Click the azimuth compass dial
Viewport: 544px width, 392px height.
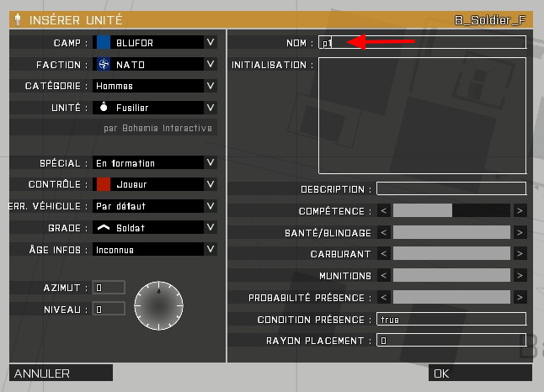tap(157, 304)
